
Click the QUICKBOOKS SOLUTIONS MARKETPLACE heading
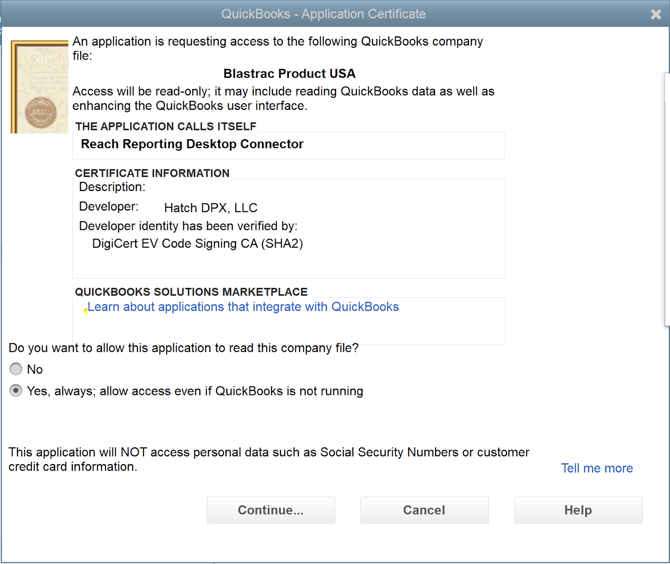[x=191, y=292]
